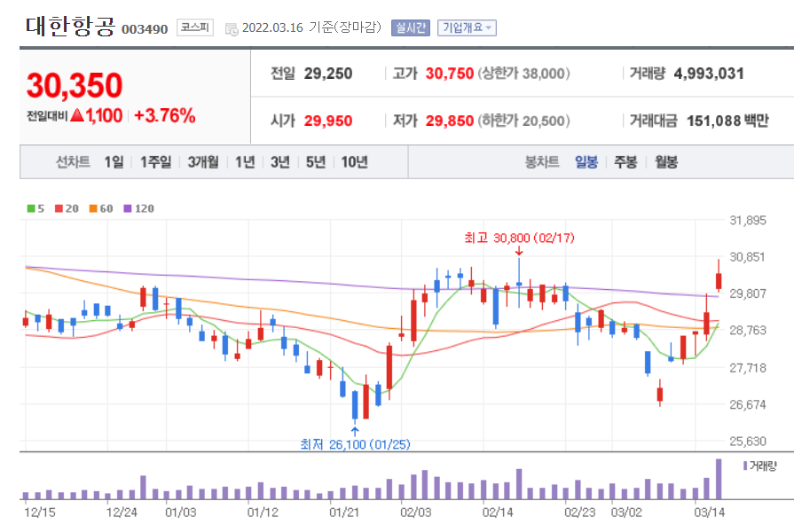Switch to 주봉 weekly candle chart
Image resolution: width=794 pixels, height=532 pixels.
(x=625, y=162)
